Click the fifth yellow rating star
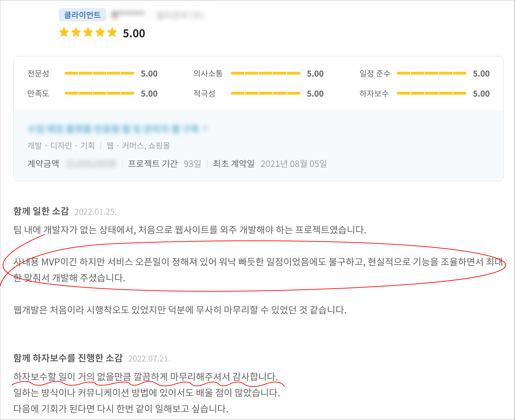Screen dimensions: 515x420 pos(112,32)
